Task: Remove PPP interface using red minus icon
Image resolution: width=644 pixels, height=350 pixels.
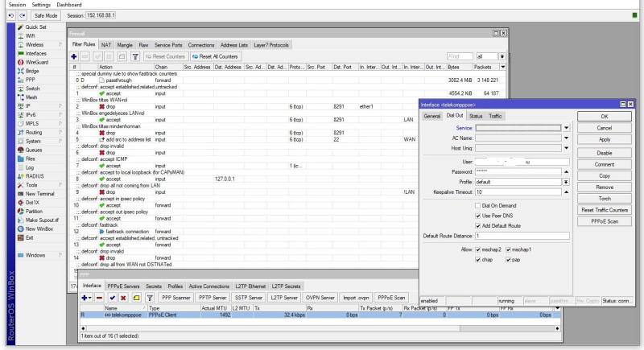Action: coord(99,298)
